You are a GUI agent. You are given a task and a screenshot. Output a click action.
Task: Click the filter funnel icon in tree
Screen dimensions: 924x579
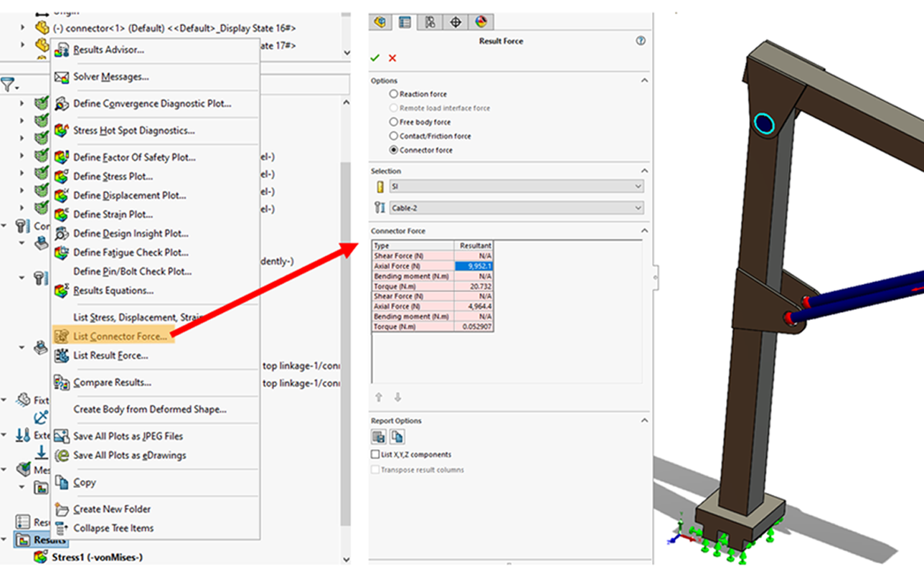pos(8,85)
